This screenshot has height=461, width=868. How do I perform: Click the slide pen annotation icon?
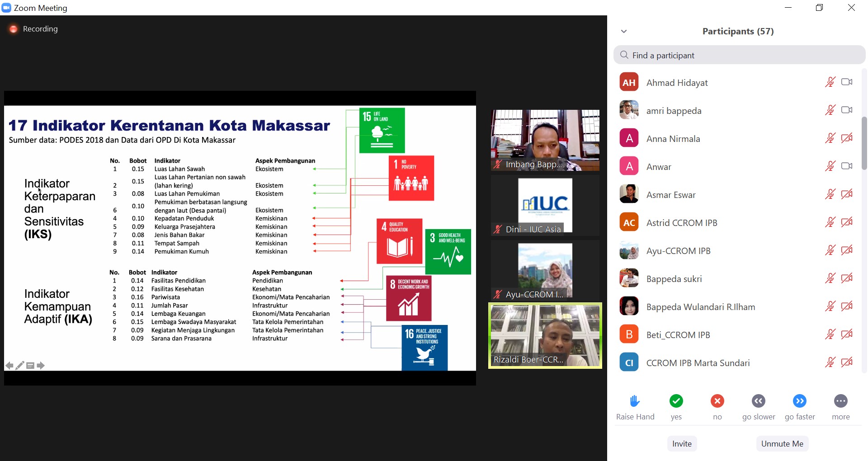tap(20, 366)
